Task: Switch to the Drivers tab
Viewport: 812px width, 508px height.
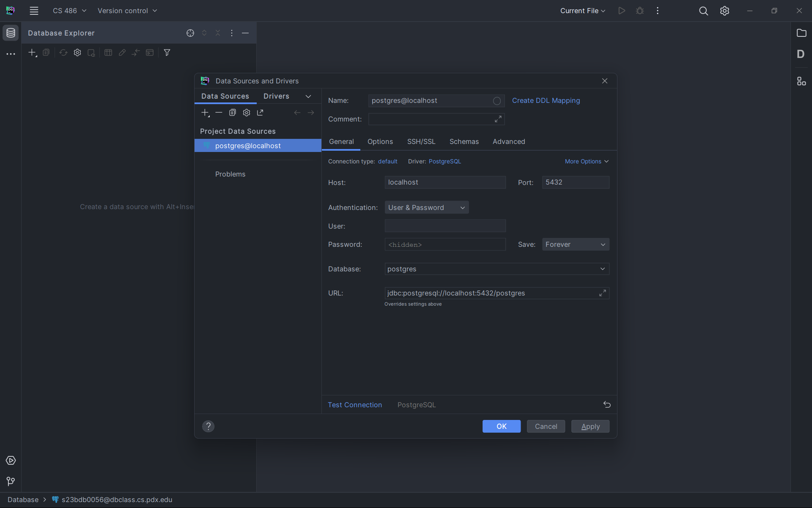Action: tap(276, 96)
